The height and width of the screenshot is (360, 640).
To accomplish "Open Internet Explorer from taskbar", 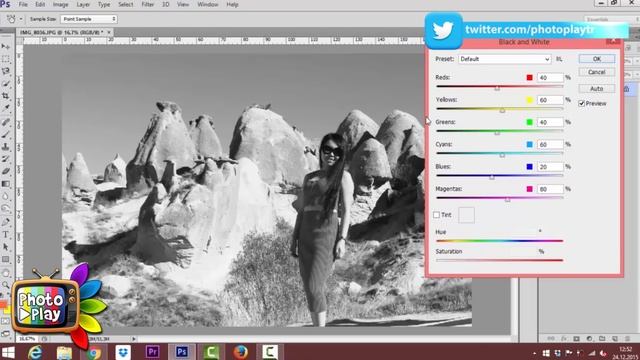I will point(35,352).
